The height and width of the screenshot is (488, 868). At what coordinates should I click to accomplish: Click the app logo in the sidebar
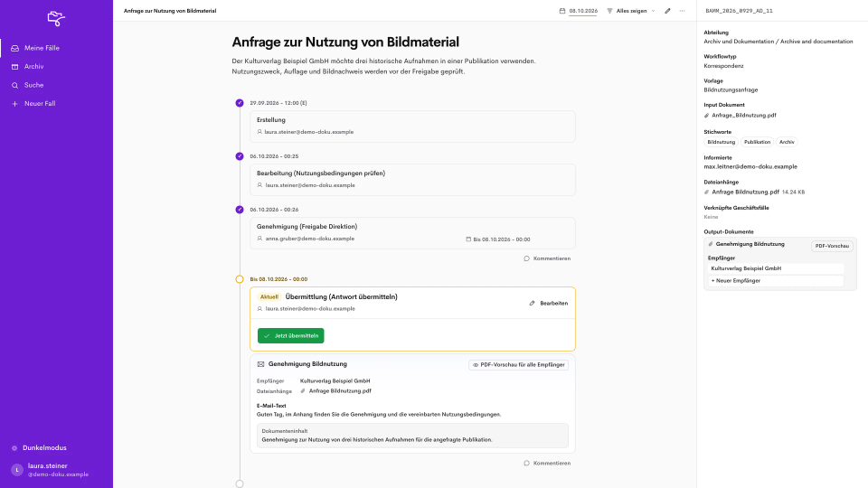click(x=56, y=18)
